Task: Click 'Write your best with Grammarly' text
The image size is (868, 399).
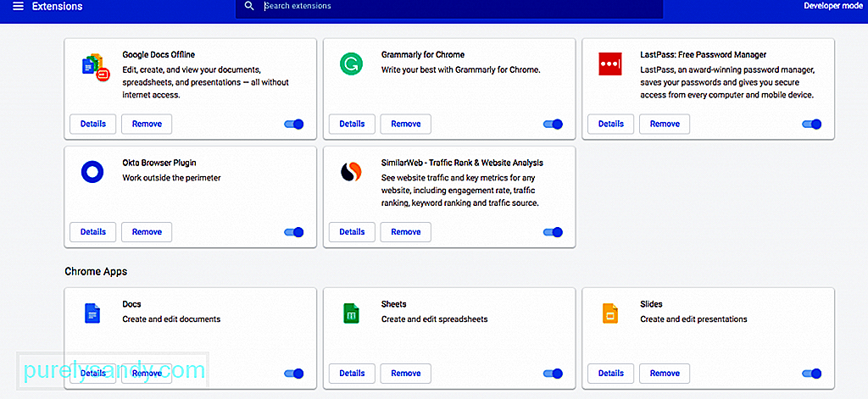Action: (x=460, y=70)
